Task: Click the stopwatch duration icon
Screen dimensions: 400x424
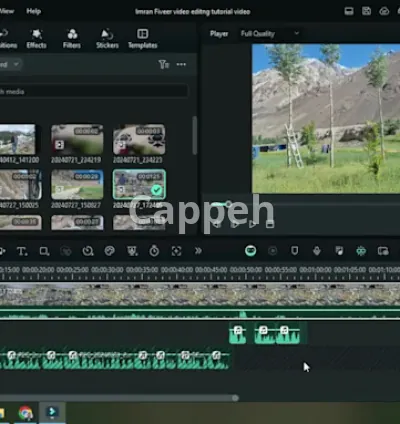Action: (x=154, y=251)
